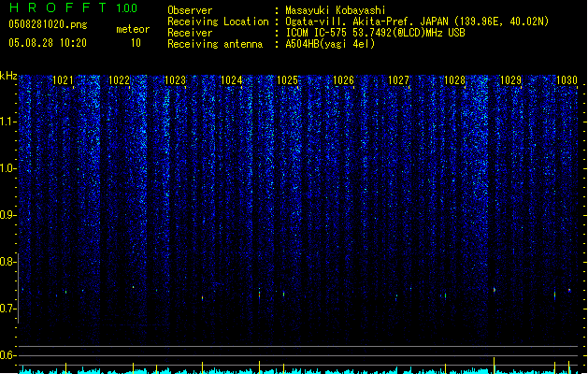This screenshot has height=374, width=588.
Task: Click the 1022 time marker
Action: 119,80
